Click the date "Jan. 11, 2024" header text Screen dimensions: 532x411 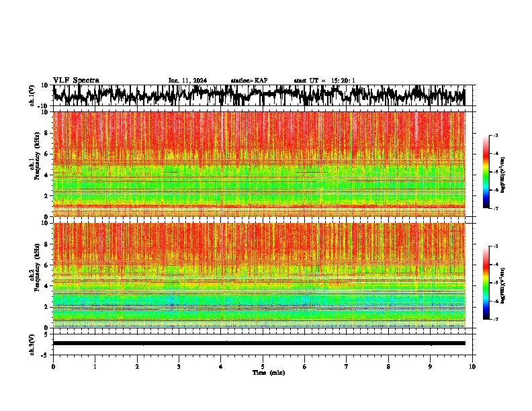click(187, 81)
